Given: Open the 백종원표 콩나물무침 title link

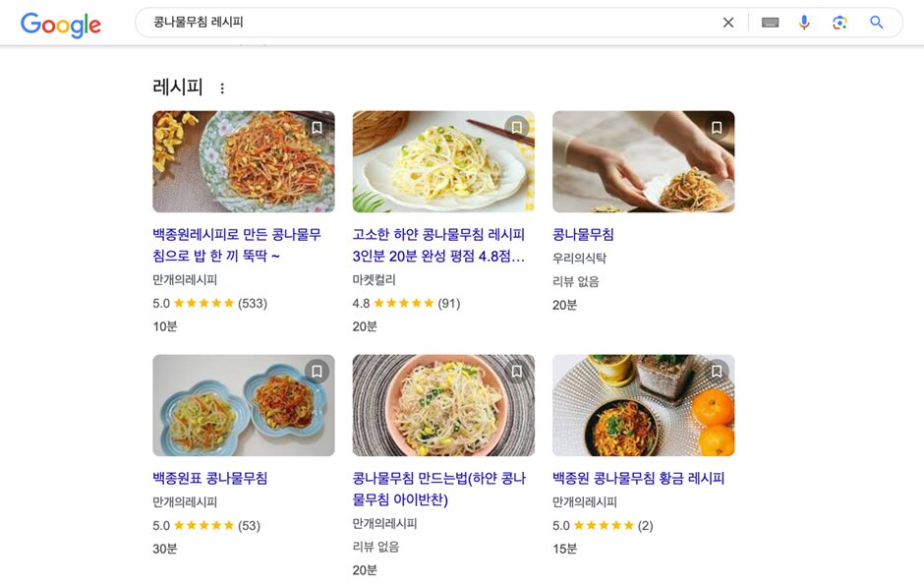Looking at the screenshot, I should (210, 479).
